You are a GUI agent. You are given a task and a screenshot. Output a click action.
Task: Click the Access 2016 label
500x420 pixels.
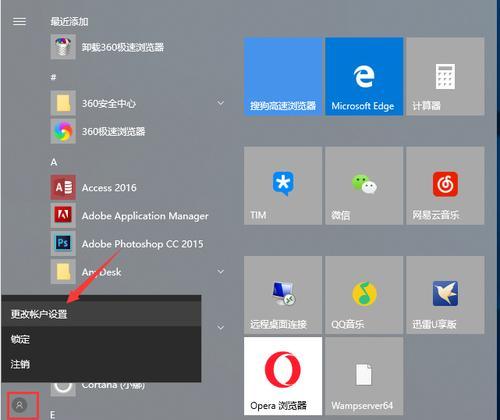tap(109, 188)
